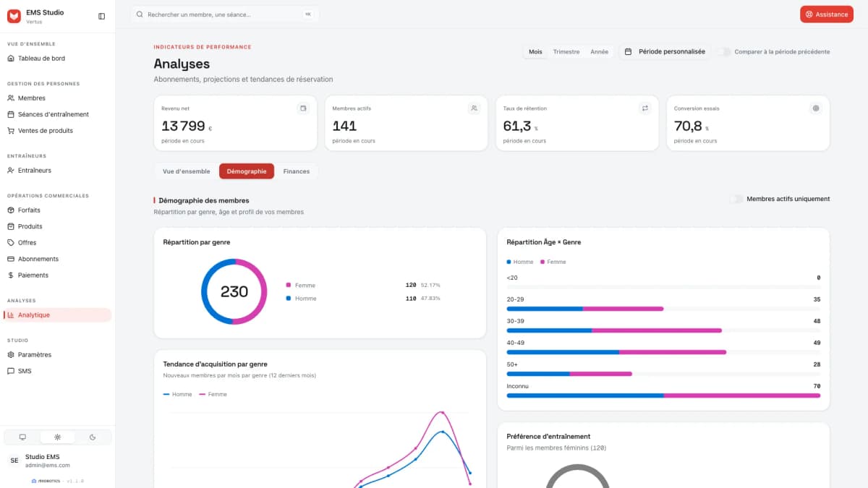Viewport: 868px width, 488px height.
Task: Click the SMS message icon
Action: (11, 371)
